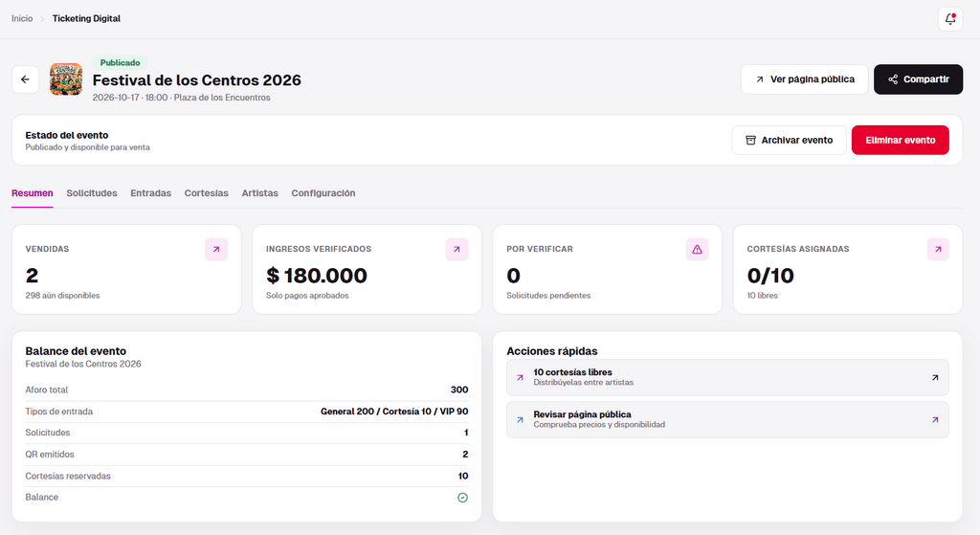Click 'Solicitudes pendientes' text
Image resolution: width=980 pixels, height=535 pixels.
coord(548,296)
